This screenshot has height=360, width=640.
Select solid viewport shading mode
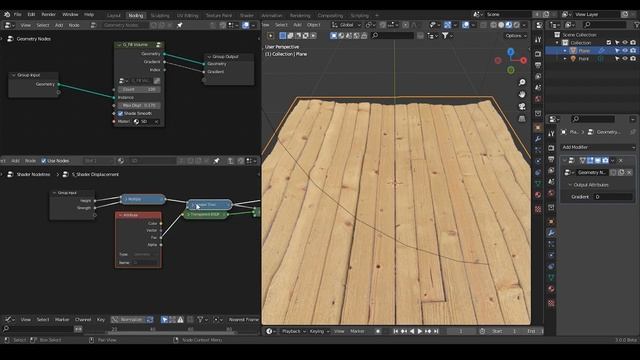(501, 25)
